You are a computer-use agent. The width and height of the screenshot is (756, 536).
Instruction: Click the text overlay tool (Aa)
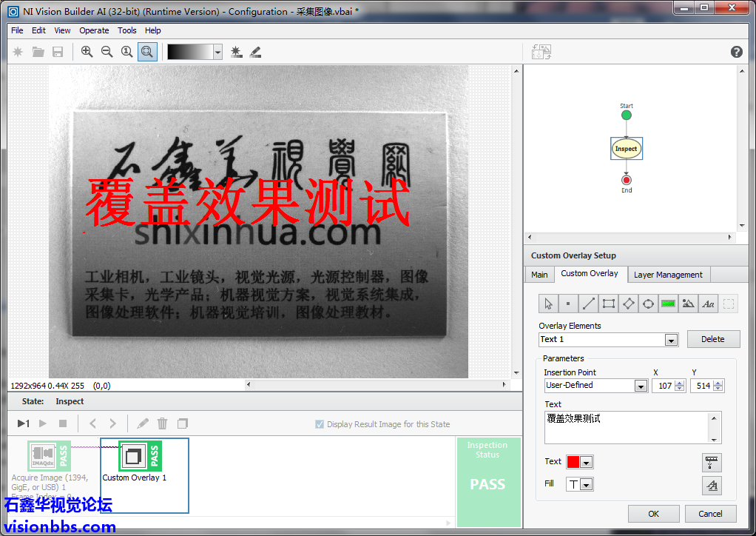709,304
